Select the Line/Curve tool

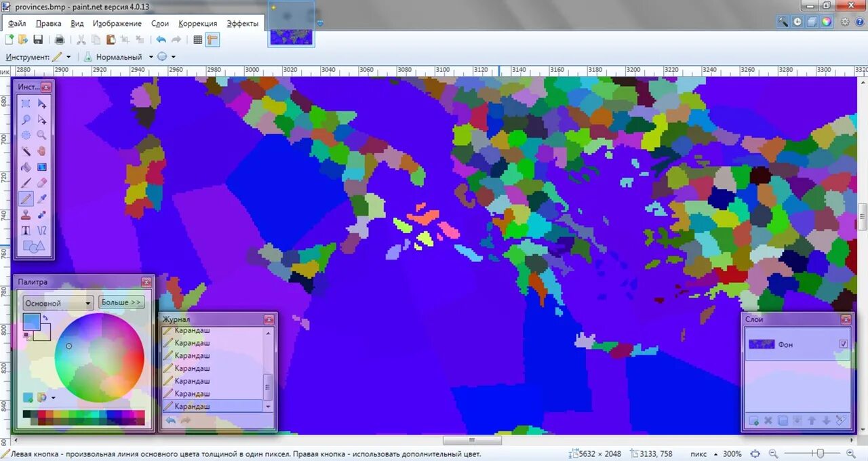[42, 230]
